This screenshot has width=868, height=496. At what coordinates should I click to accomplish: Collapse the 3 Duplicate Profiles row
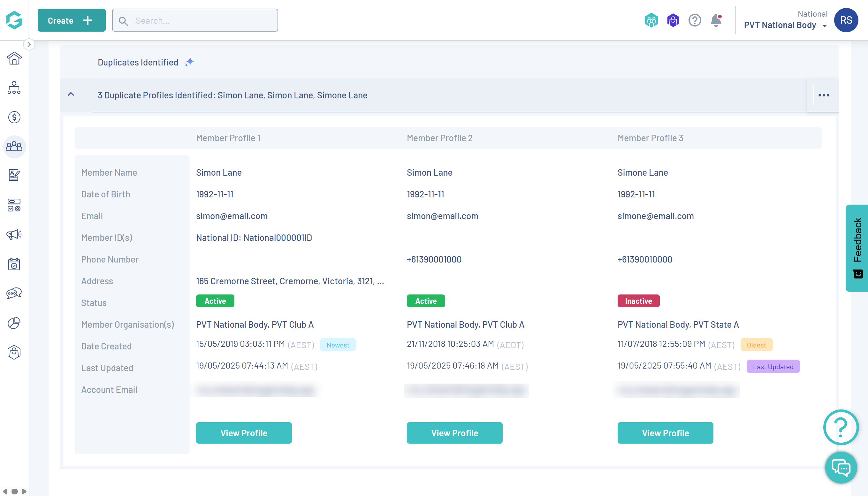pos(71,94)
